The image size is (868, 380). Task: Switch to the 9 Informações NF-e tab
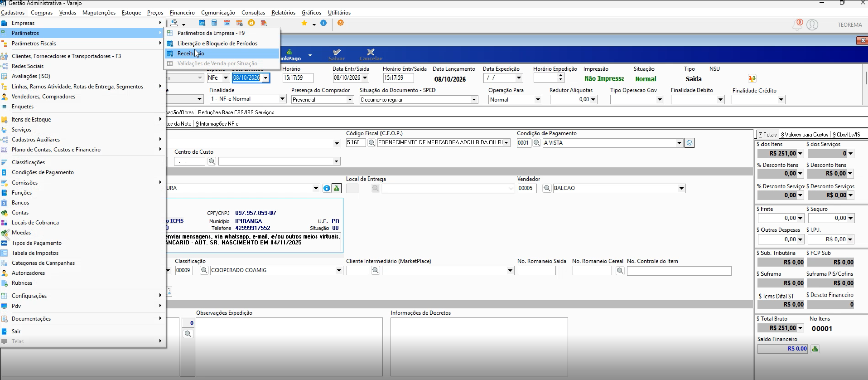(217, 124)
